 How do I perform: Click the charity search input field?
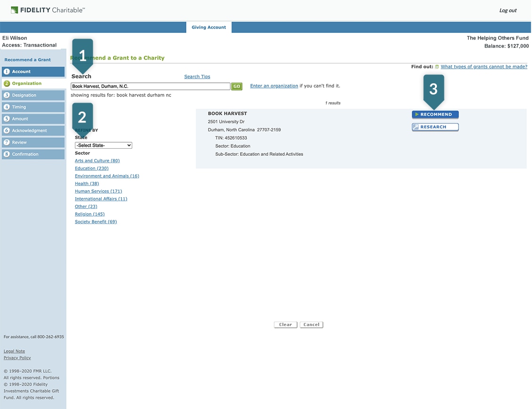(150, 86)
